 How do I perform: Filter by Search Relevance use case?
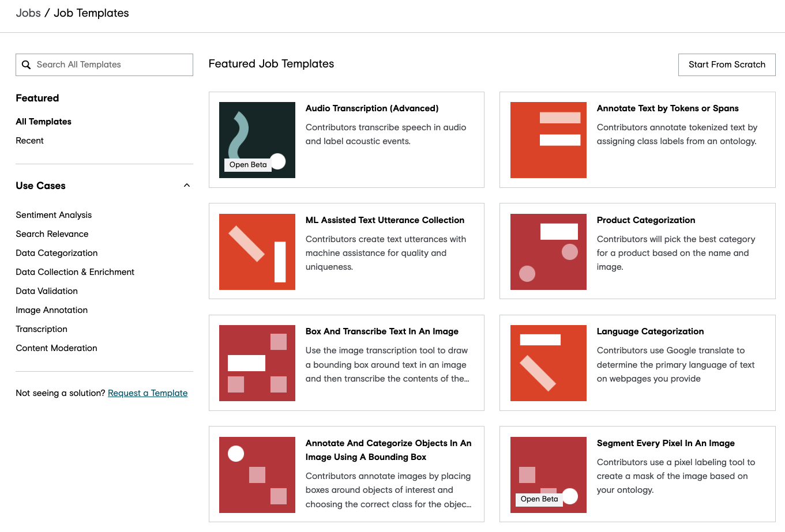pyautogui.click(x=52, y=234)
